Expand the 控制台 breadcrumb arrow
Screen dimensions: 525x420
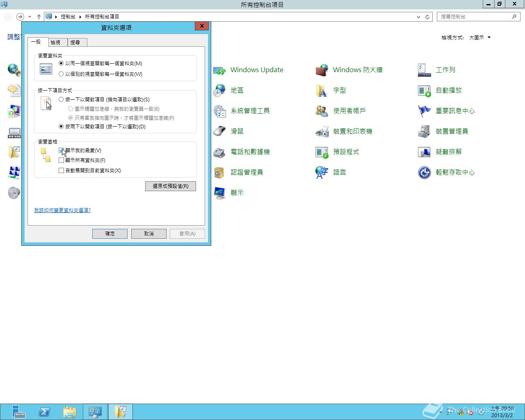(80, 17)
